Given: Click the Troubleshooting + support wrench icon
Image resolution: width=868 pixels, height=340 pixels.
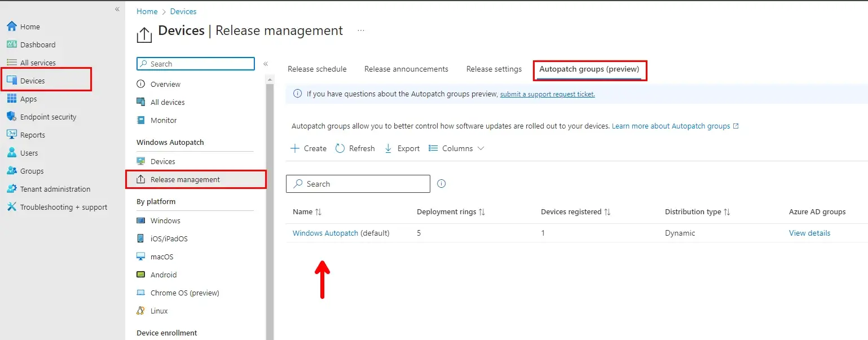Looking at the screenshot, I should [x=11, y=207].
